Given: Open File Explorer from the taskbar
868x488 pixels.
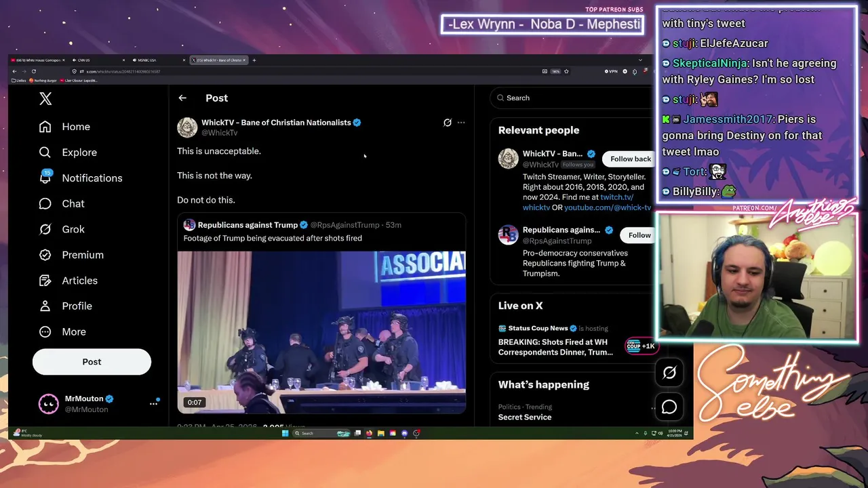Looking at the screenshot, I should pyautogui.click(x=381, y=433).
